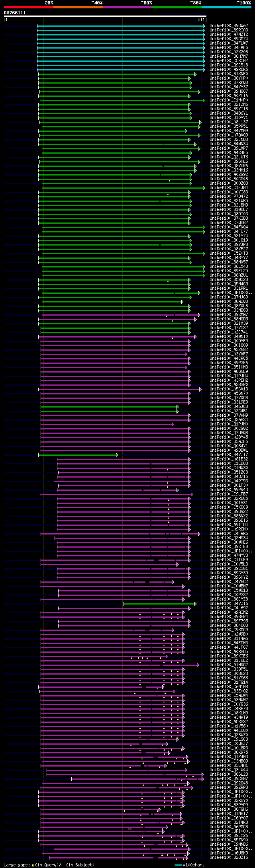Open hit UniRef100_B9GM74
Screen dimensions: 255x868
(229, 39)
